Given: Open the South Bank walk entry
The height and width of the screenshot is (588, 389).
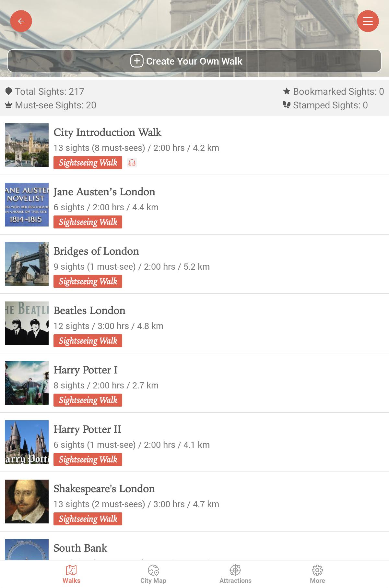Looking at the screenshot, I should point(194,548).
